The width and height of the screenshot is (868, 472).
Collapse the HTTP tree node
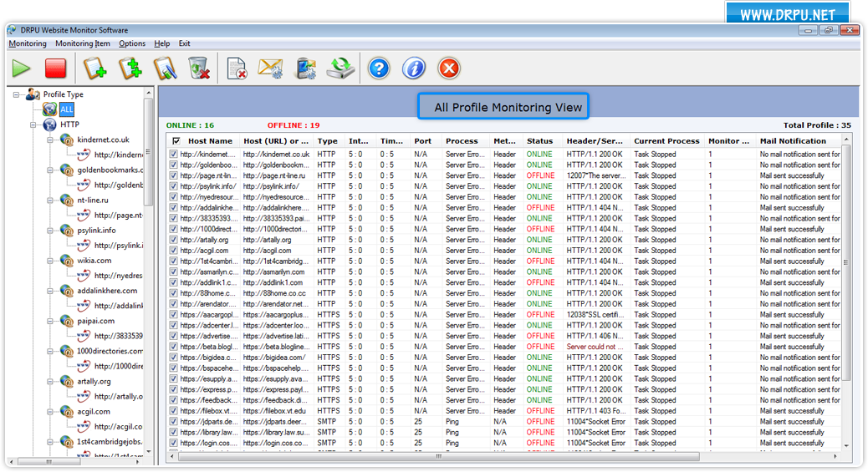pyautogui.click(x=33, y=125)
